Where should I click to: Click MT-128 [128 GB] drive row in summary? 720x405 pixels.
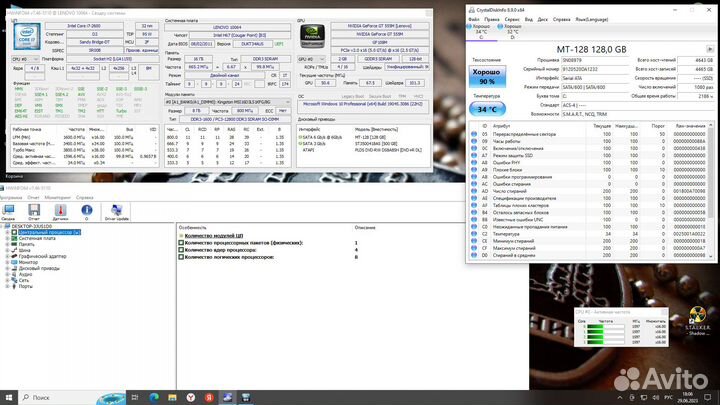[x=363, y=137]
